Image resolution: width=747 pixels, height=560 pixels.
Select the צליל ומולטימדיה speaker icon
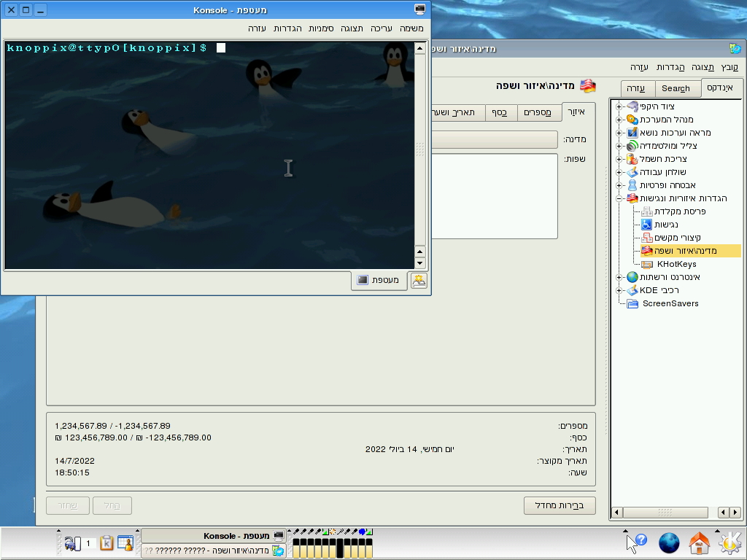632,146
